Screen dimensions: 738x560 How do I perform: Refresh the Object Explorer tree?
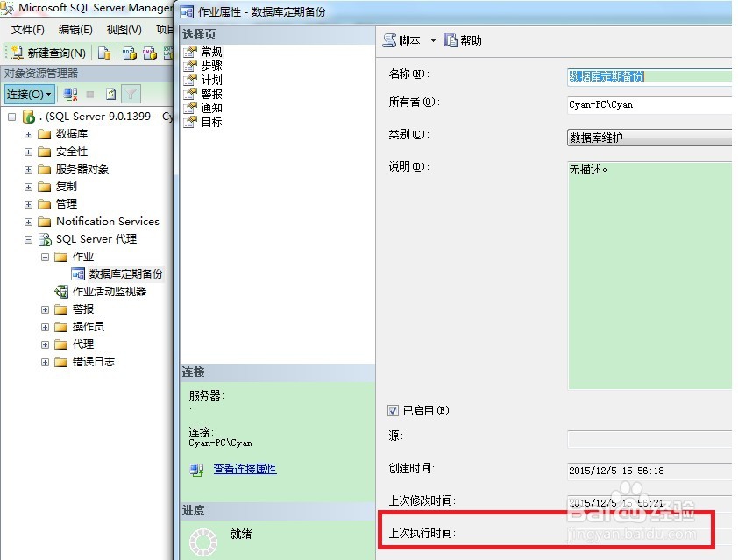[111, 93]
